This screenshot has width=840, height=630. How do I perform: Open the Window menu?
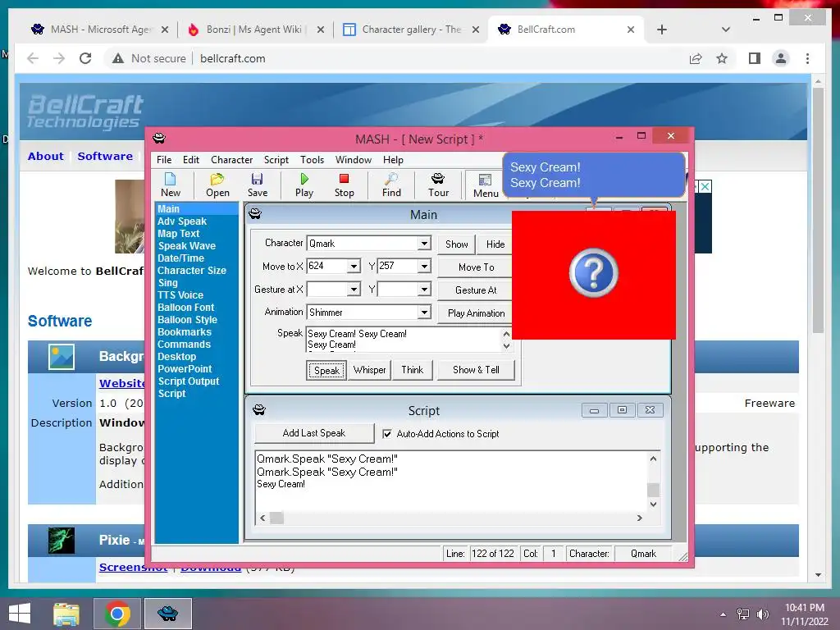(x=353, y=160)
